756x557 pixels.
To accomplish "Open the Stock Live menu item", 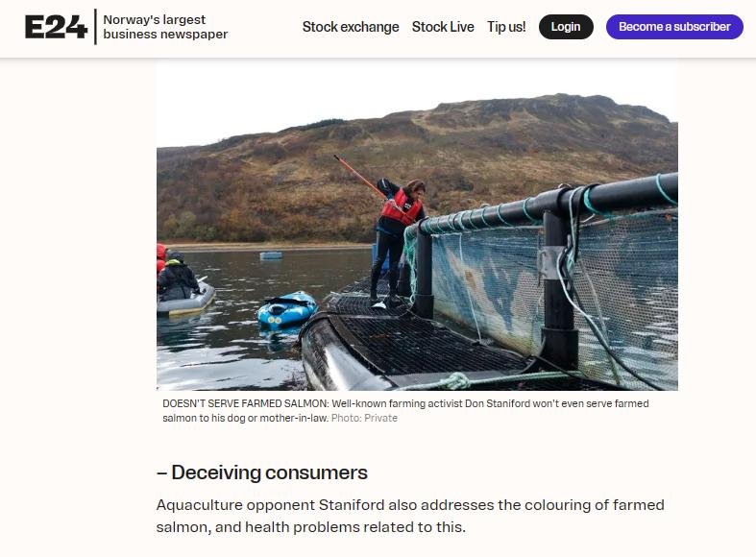I will (x=443, y=27).
